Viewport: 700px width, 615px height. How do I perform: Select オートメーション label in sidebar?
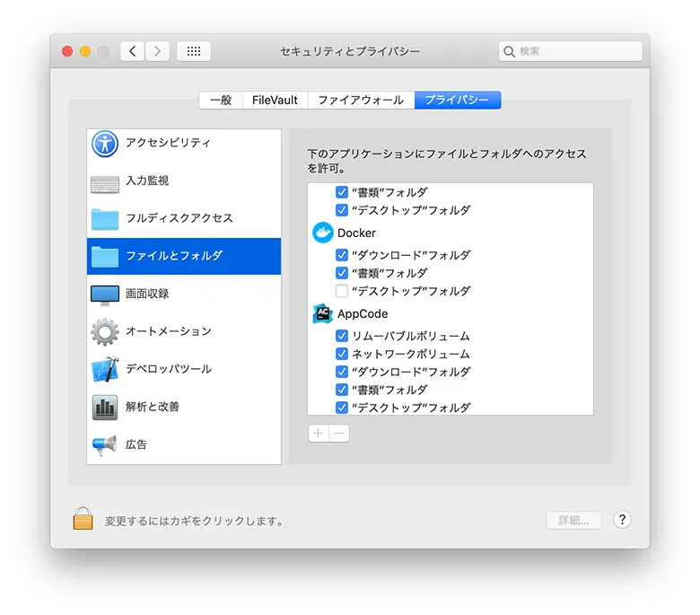[169, 331]
